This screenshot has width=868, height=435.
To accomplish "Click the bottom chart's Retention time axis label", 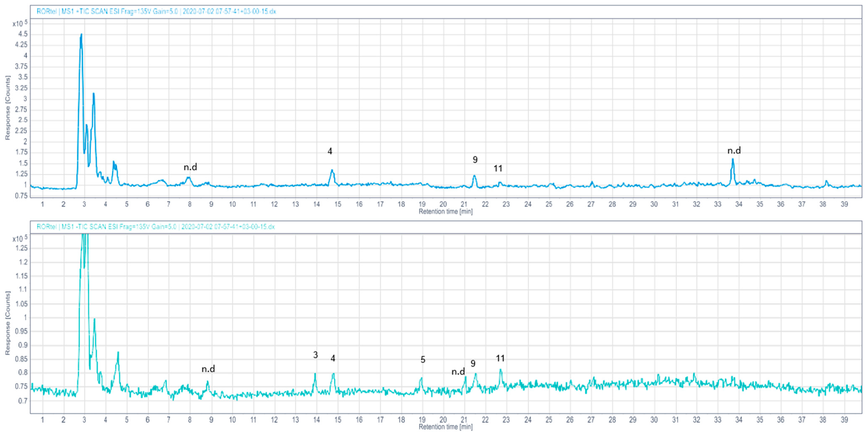I will [x=445, y=427].
